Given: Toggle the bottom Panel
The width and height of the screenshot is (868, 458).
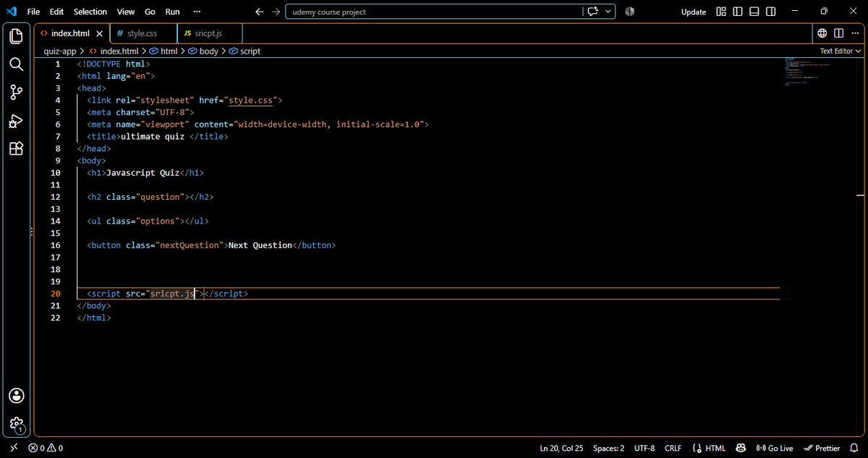Looking at the screenshot, I should [754, 12].
